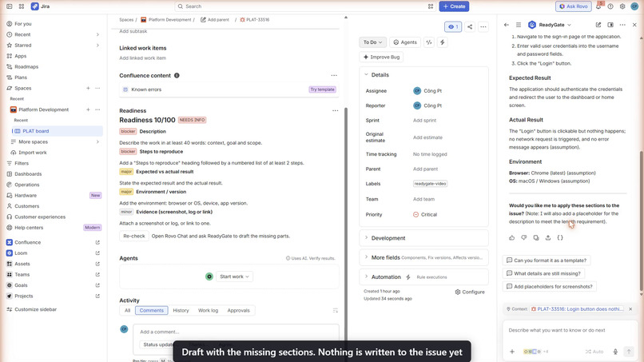Go back in the Rovo chat panel
This screenshot has width=644, height=362.
point(507,25)
